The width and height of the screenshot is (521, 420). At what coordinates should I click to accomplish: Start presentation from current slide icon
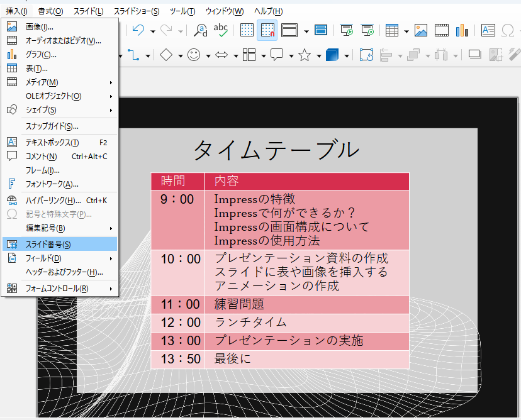(367, 30)
